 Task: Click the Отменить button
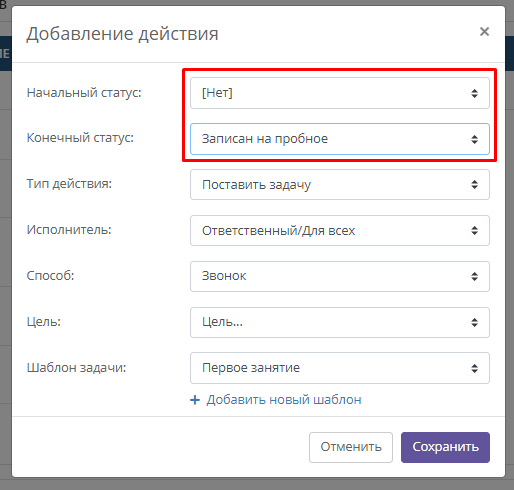[x=351, y=447]
